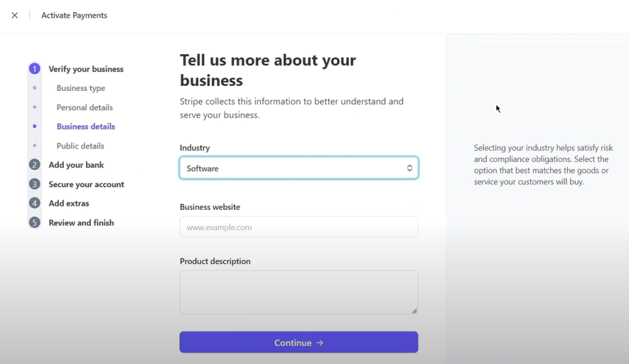
Task: Close the Activate Payments dialog with X
Action: 15,15
